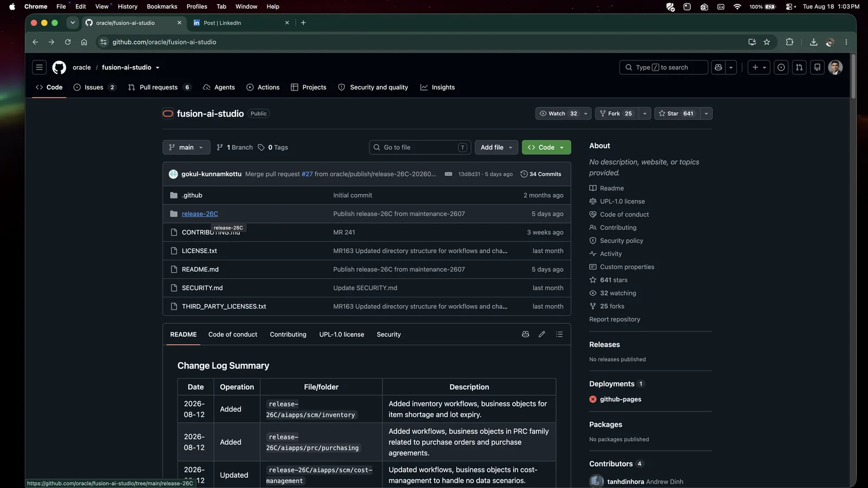This screenshot has width=868, height=488.
Task: Fork the repository
Action: [616, 113]
